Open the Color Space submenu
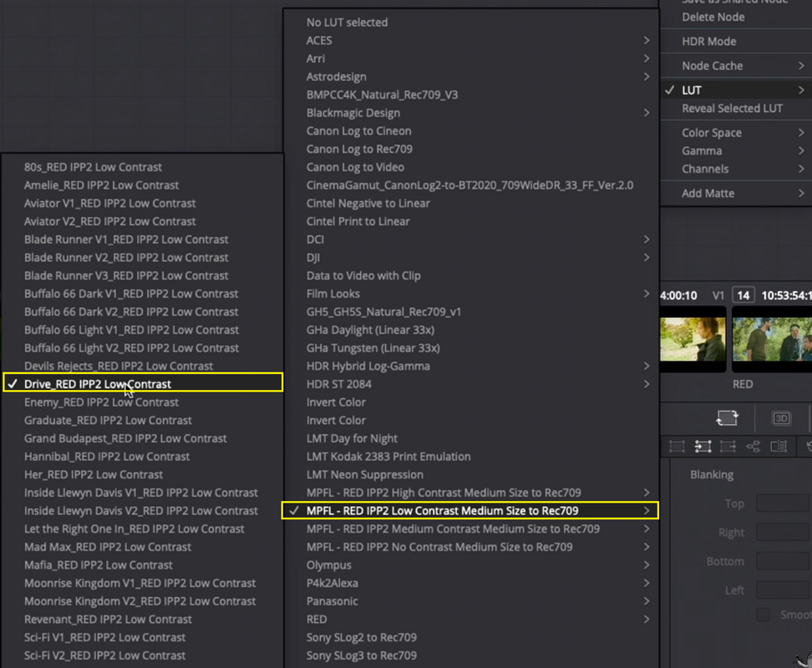 (x=736, y=133)
